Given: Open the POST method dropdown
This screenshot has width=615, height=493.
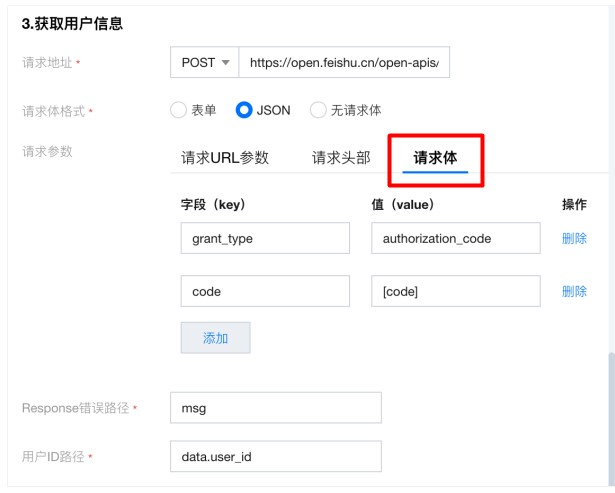Looking at the screenshot, I should point(204,62).
